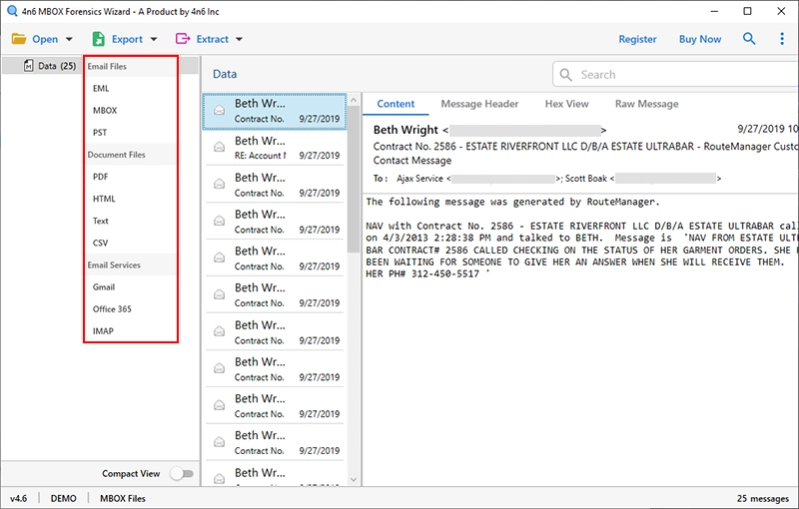Click email list scrollbar up arrow
Screen dimensions: 799x509
pyautogui.click(x=354, y=101)
